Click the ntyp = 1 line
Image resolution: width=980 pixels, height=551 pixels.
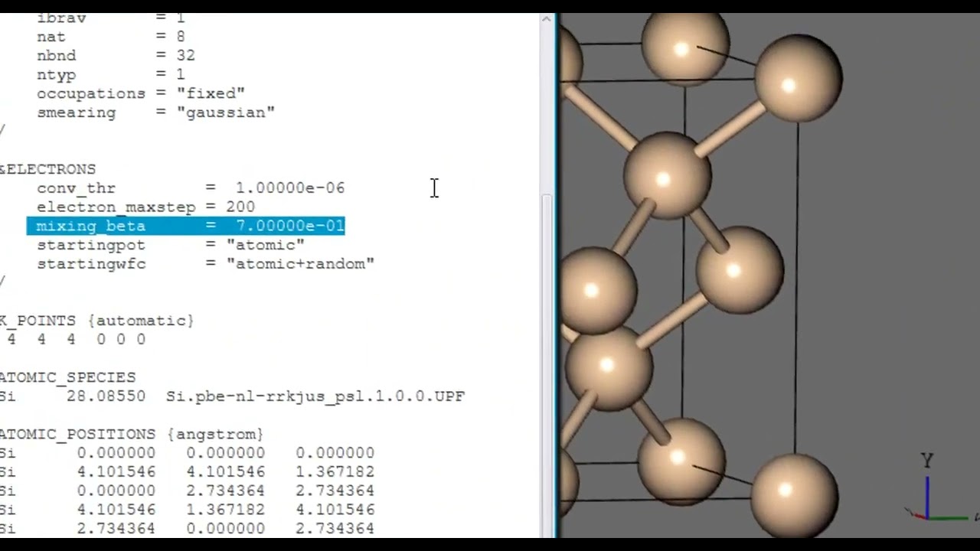110,74
